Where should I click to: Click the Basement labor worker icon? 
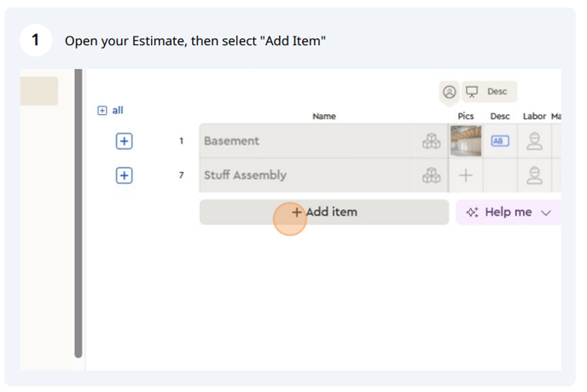[x=534, y=141]
